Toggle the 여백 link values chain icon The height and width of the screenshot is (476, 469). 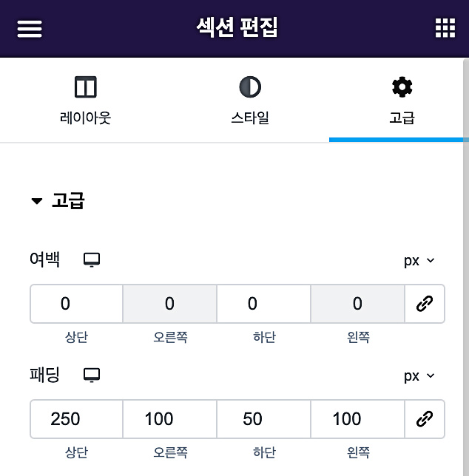tap(425, 304)
